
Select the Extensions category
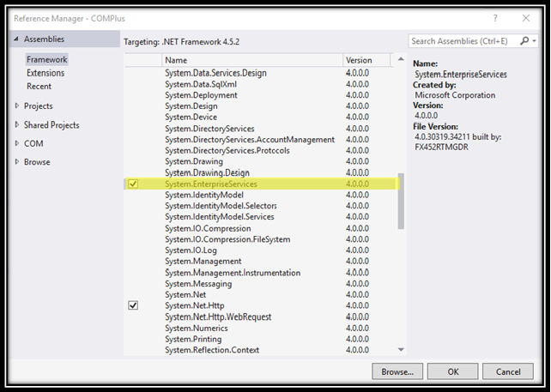[45, 73]
